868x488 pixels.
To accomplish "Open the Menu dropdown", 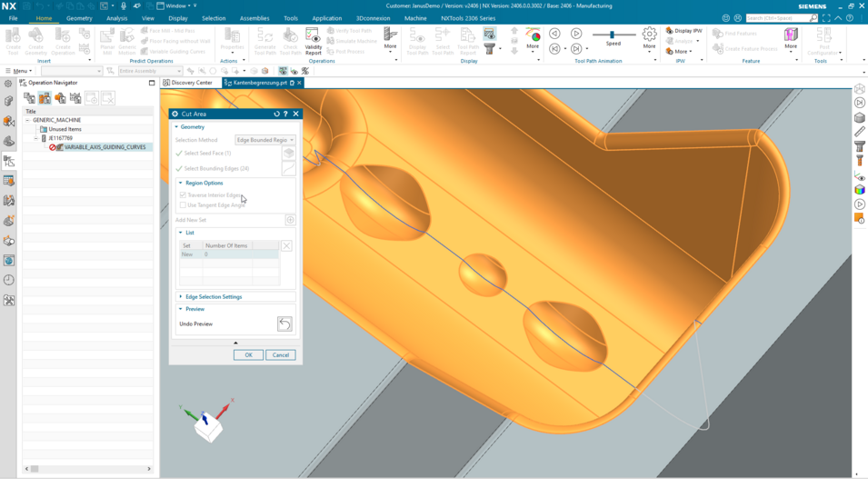I will click(x=18, y=71).
